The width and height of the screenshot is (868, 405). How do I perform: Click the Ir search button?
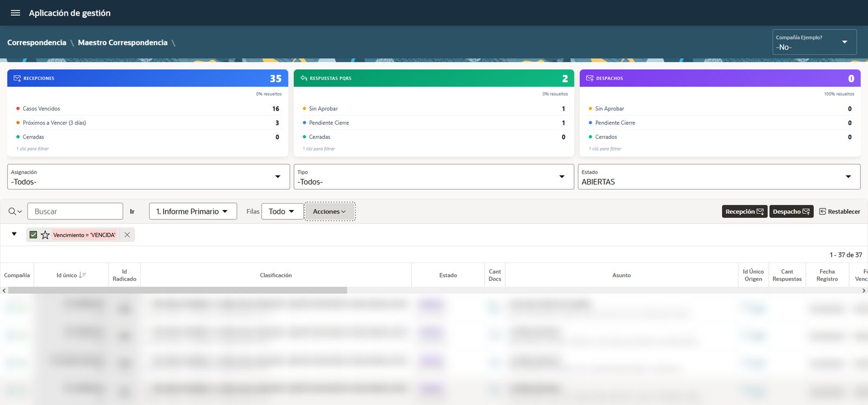pyautogui.click(x=132, y=212)
